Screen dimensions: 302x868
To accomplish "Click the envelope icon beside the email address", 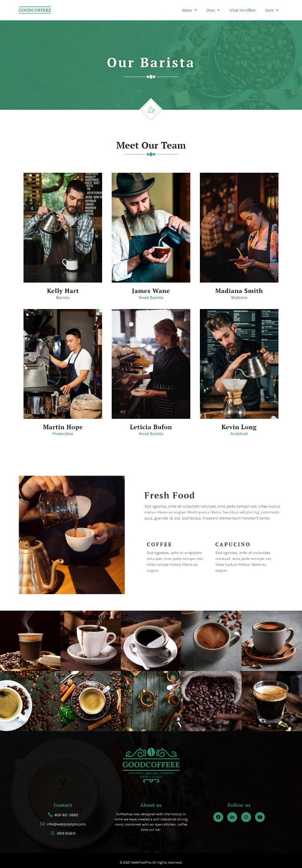I will pos(43,824).
